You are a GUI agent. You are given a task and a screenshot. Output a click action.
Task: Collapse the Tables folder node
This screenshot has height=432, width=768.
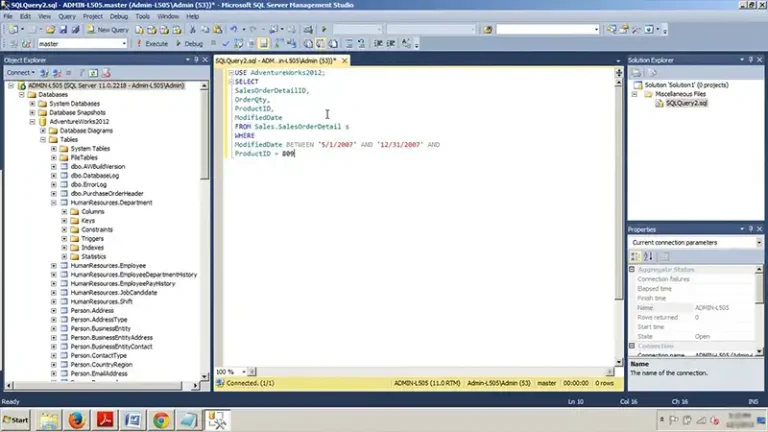[43, 140]
